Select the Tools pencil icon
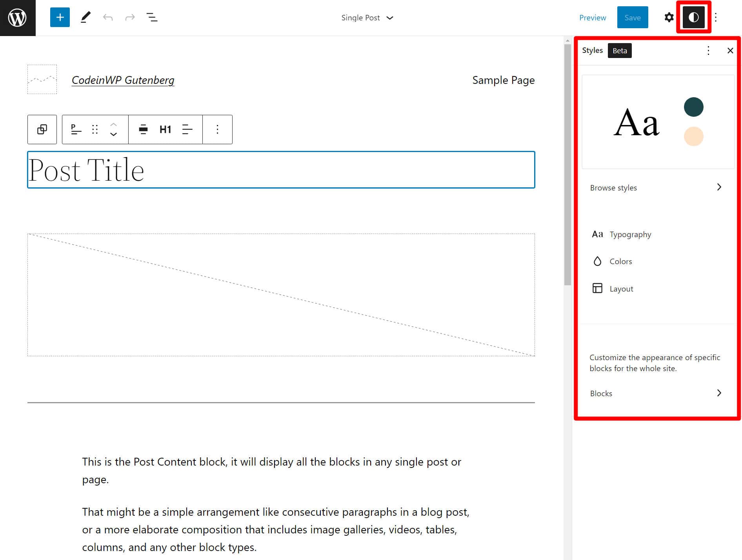 [86, 17]
